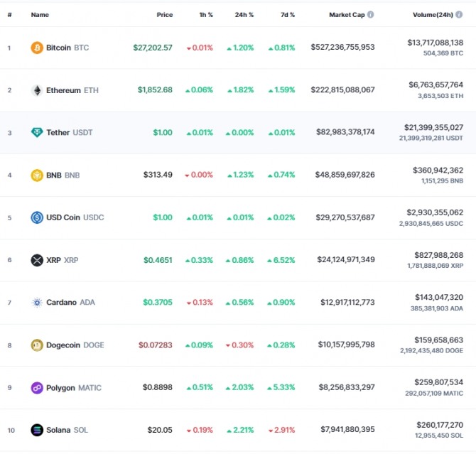Screen dimensions: 476x454
Task: Click the Volume(24h) info icon
Action: click(x=470, y=14)
